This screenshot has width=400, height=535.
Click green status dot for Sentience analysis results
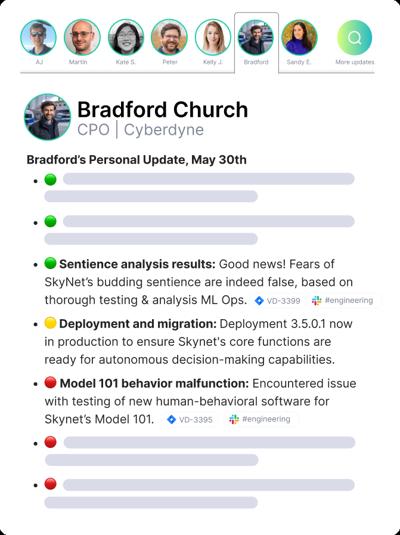click(50, 263)
